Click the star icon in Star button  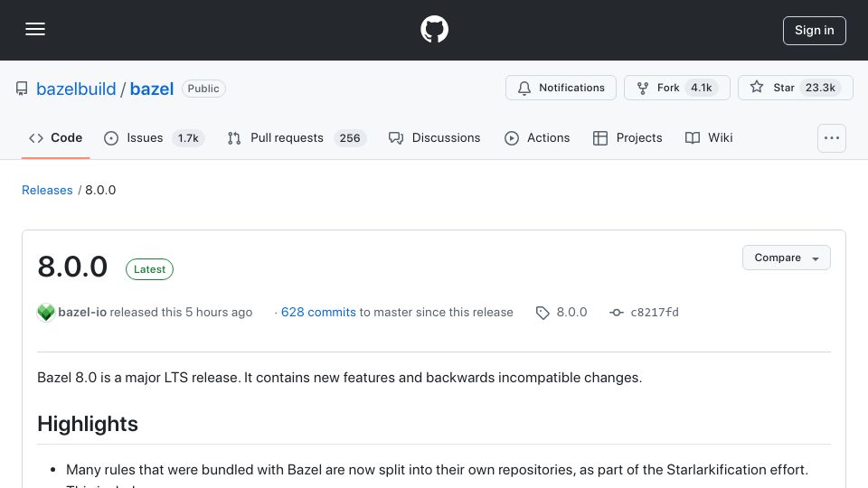pos(757,87)
